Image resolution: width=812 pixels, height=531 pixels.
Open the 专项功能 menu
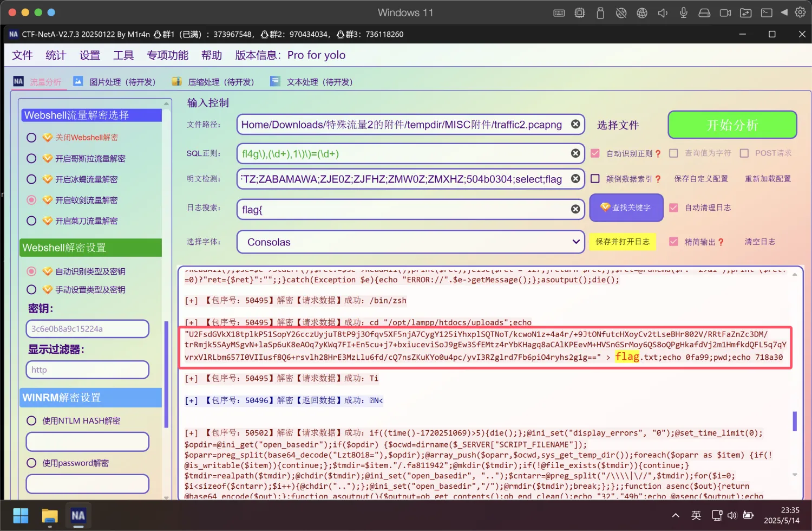168,55
